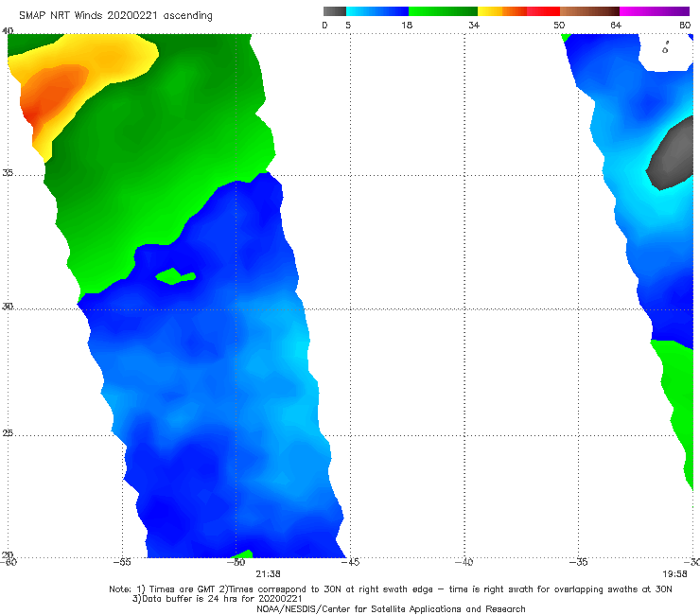
Task: Click the title 'SMAP NRT Winds 20200221 ascending'
Action: pos(115,16)
